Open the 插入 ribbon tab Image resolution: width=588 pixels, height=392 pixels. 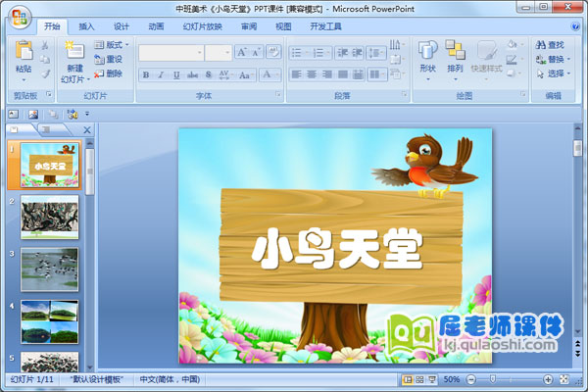[x=86, y=26]
